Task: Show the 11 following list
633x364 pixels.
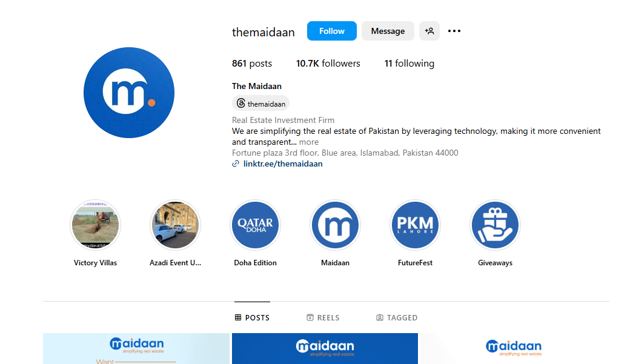Action: 409,64
